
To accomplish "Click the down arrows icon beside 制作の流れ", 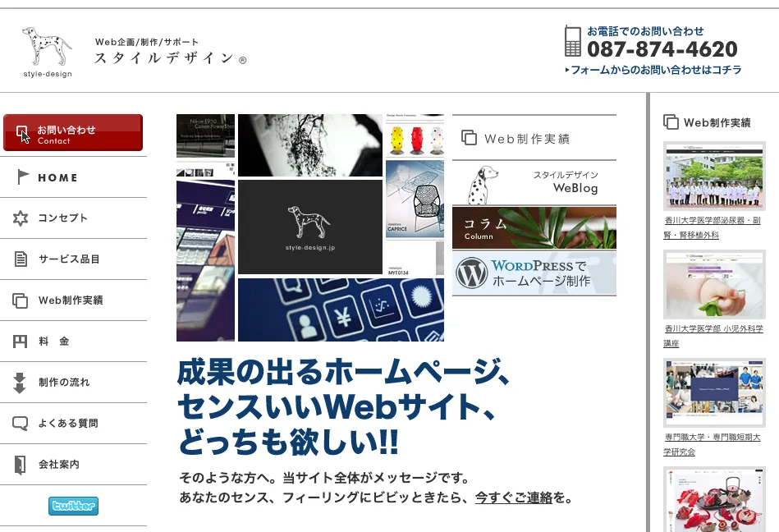I will click(x=20, y=383).
